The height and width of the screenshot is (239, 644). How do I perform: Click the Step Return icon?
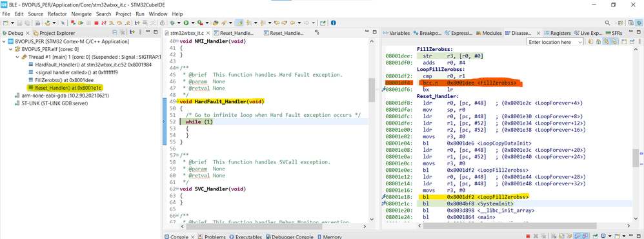127,23
